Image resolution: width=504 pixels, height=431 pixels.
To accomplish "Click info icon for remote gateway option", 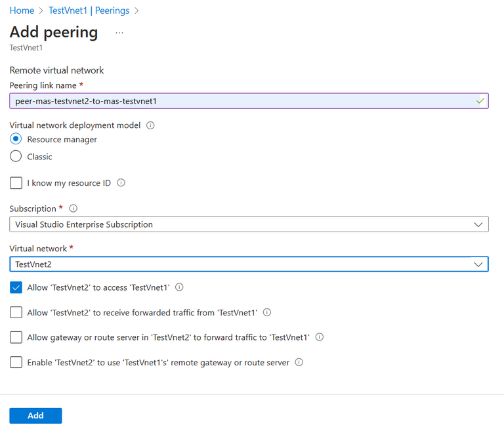I will click(299, 362).
